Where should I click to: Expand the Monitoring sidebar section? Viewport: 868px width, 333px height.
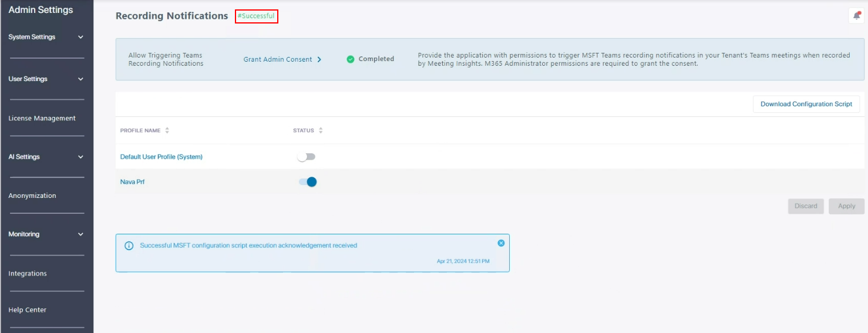click(80, 234)
